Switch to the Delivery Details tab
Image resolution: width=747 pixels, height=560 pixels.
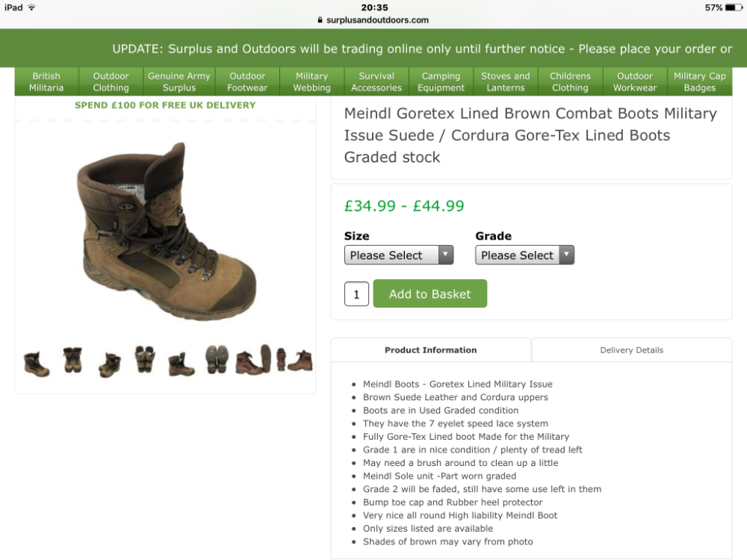point(631,350)
